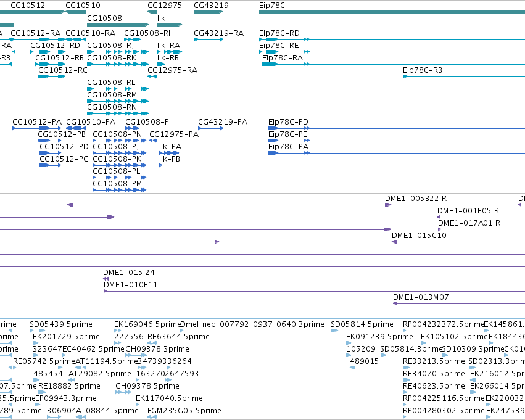Click transcript label Eip78C-RE
Image resolution: width=525 pixels, height=420 pixels.
click(279, 46)
